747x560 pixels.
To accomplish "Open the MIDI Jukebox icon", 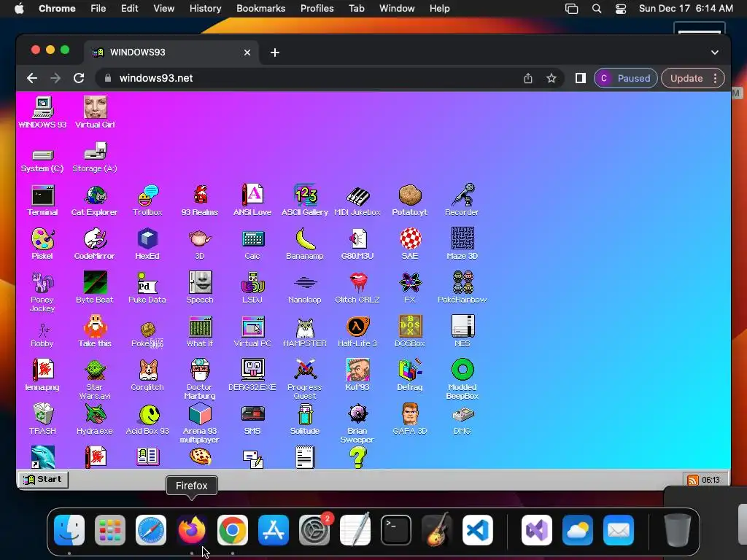I will [357, 200].
